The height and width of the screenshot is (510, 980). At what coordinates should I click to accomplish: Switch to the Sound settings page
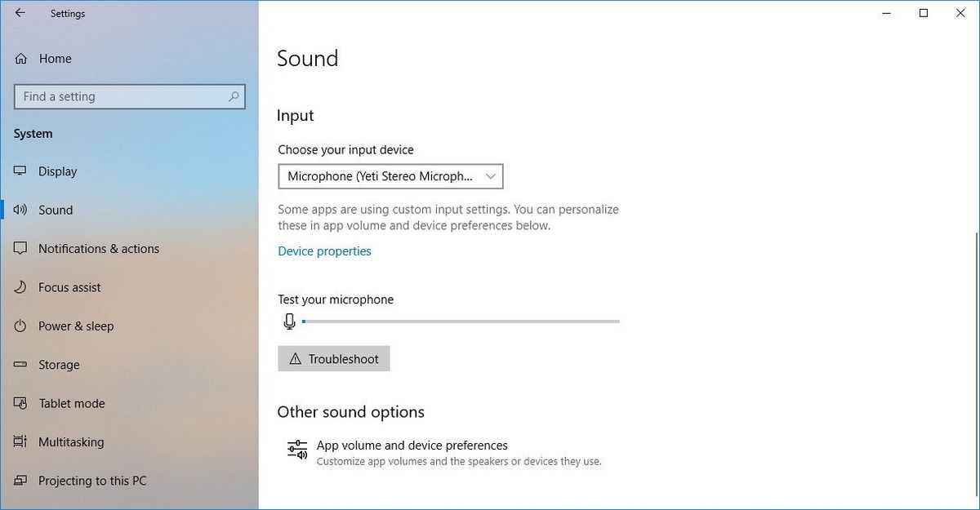56,210
